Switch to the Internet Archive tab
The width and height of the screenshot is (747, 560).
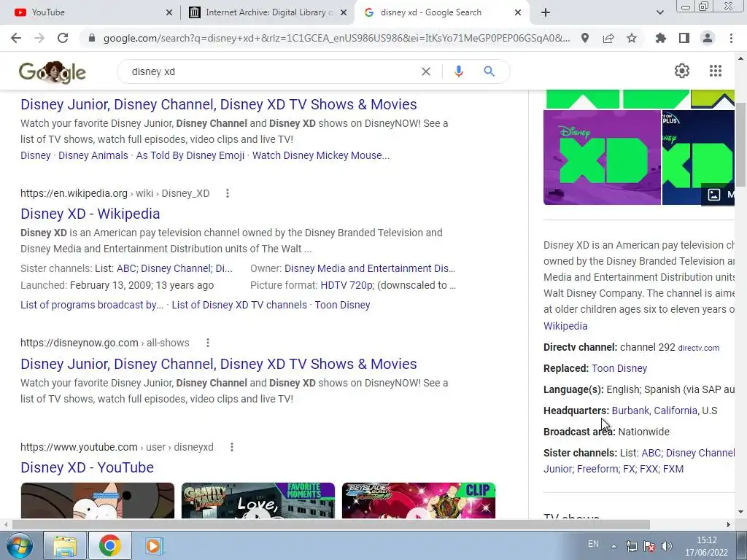click(x=267, y=12)
